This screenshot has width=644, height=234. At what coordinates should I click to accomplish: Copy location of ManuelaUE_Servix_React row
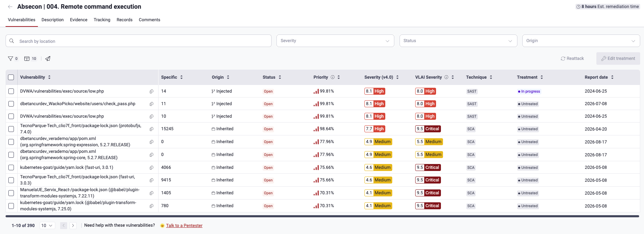(152, 193)
